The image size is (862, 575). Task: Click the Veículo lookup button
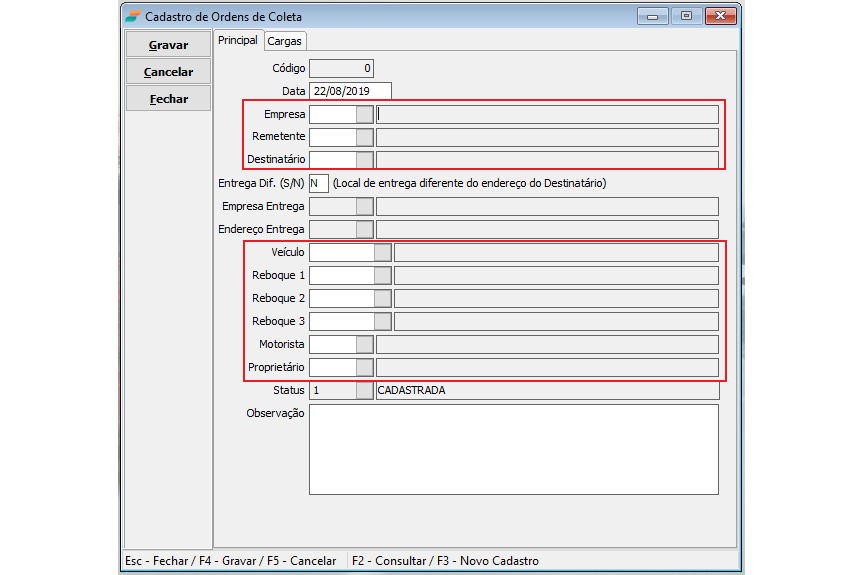click(x=383, y=252)
